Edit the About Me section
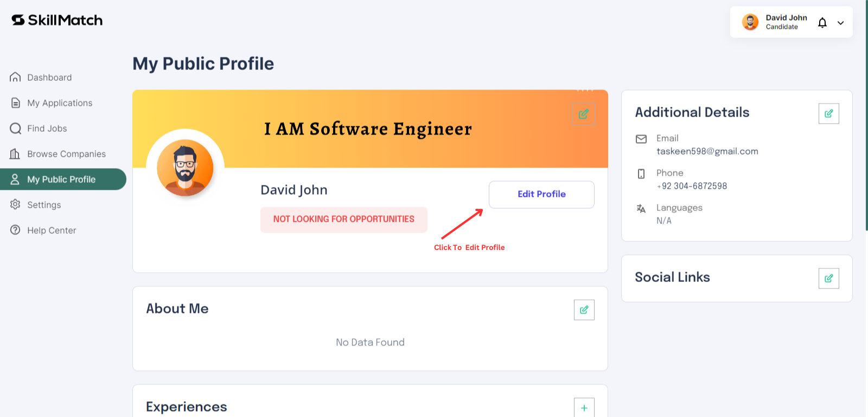The height and width of the screenshot is (417, 868). 584,310
